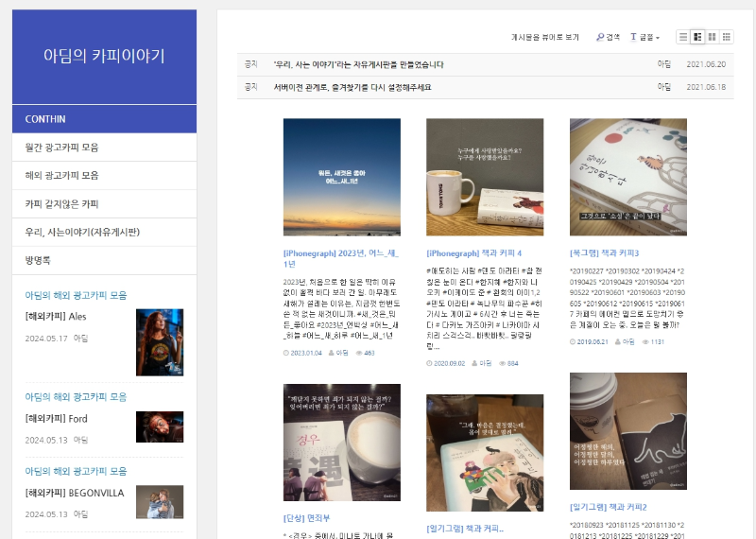Open sidebar post [해외카피] Ford

(x=56, y=419)
